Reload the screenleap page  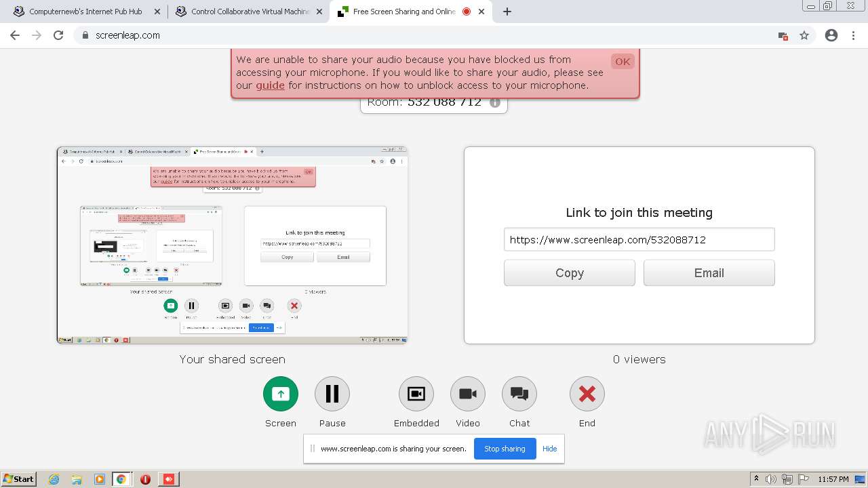(58, 35)
